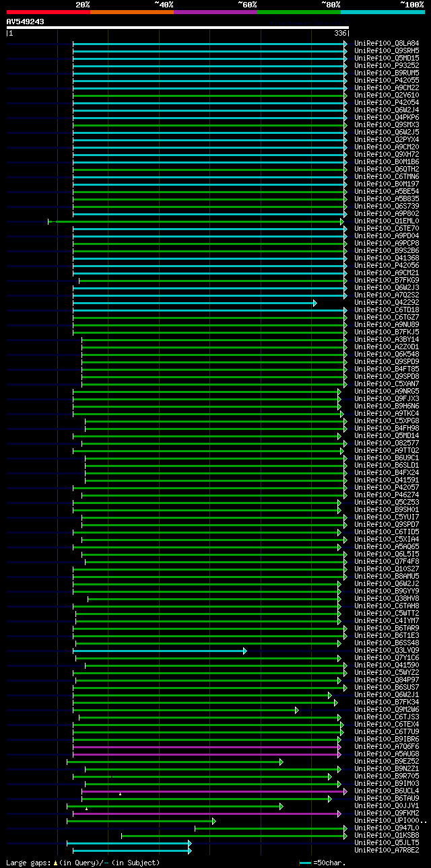The width and height of the screenshot is (431, 868).
Task: Select the hit label UniRef100_A5AUG8
Action: 387,754
